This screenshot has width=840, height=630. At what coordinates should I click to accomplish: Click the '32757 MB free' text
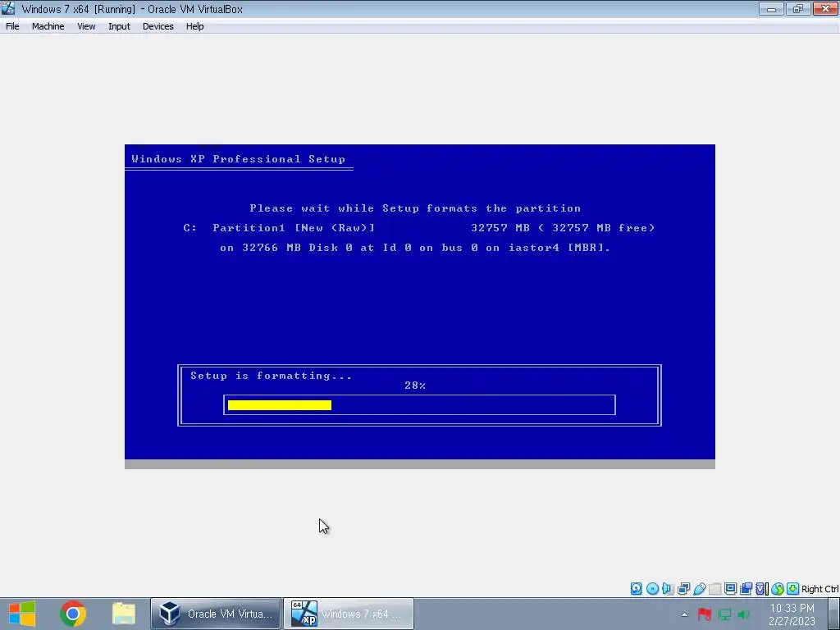coord(603,228)
